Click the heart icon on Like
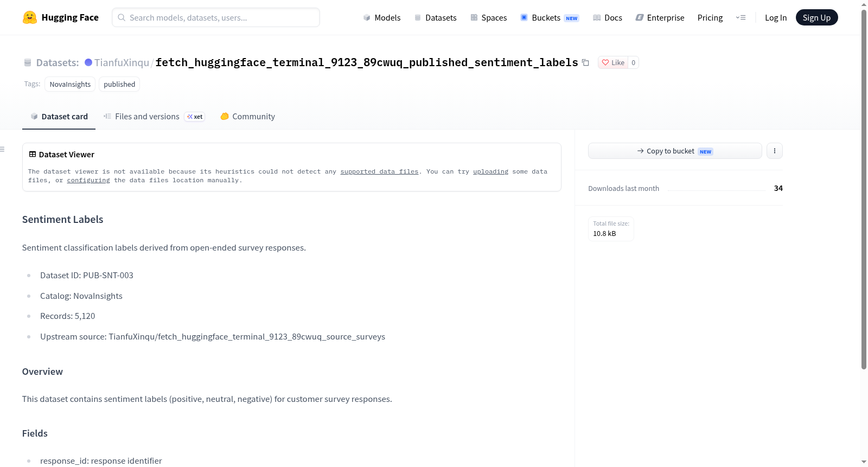868x467 pixels. point(605,62)
